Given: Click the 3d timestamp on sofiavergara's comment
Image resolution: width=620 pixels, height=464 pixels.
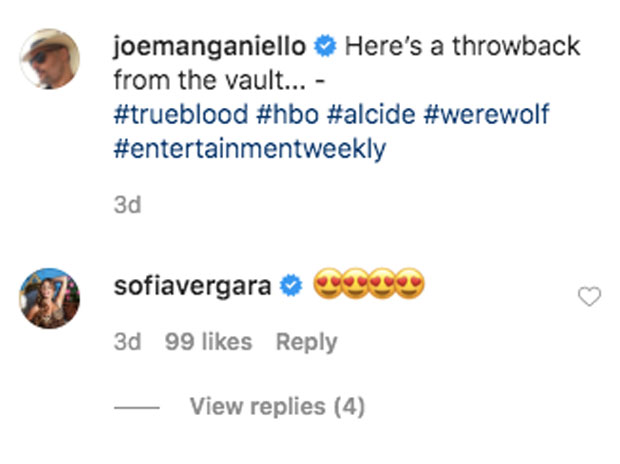Looking at the screenshot, I should [127, 342].
